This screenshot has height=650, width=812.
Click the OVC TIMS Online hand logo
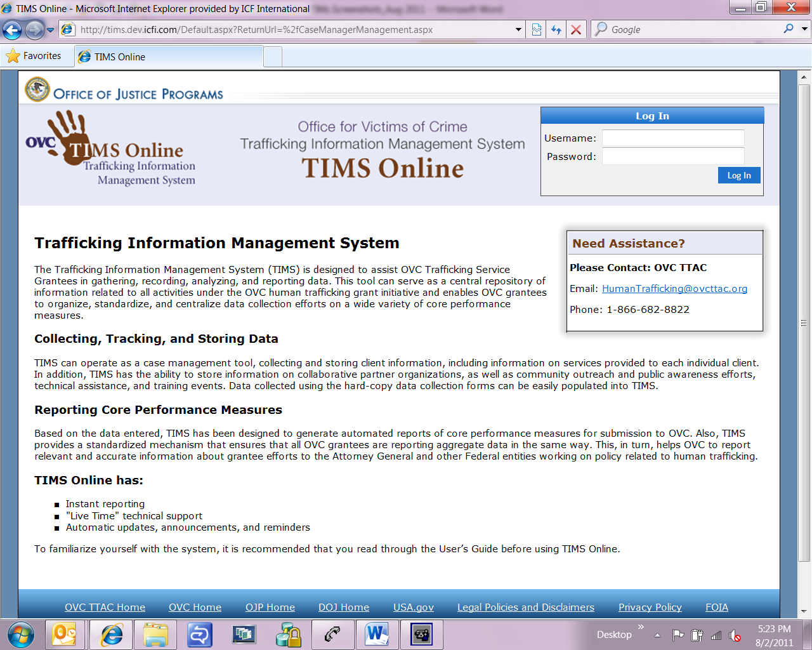(111, 149)
